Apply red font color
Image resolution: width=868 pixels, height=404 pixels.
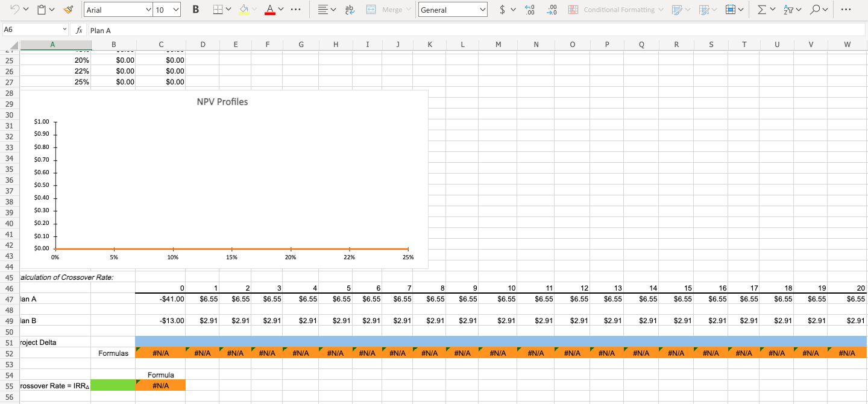(269, 10)
